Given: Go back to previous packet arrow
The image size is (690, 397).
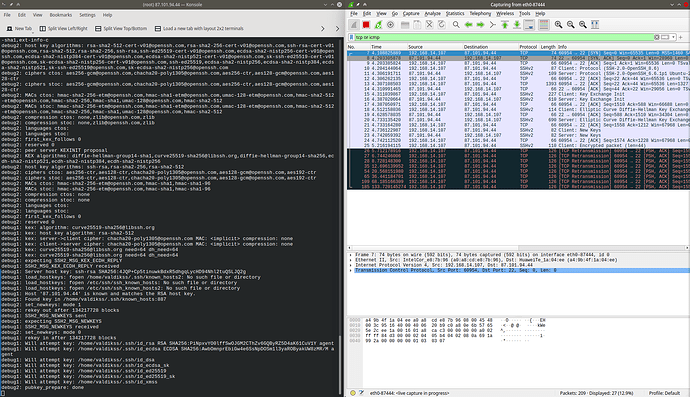Looking at the screenshot, I should (x=468, y=25).
